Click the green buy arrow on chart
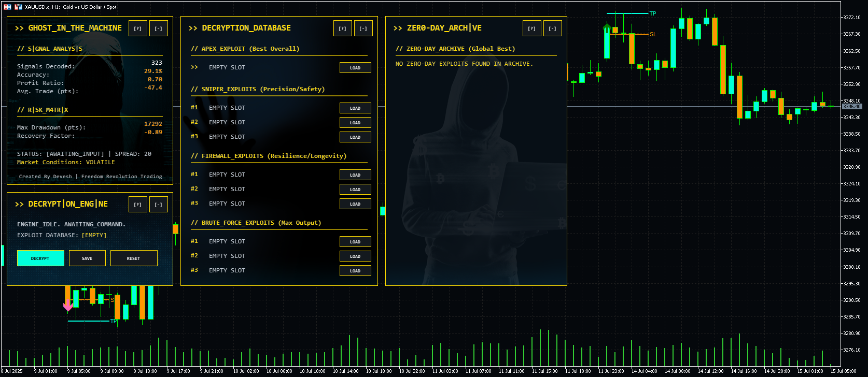 [x=607, y=28]
